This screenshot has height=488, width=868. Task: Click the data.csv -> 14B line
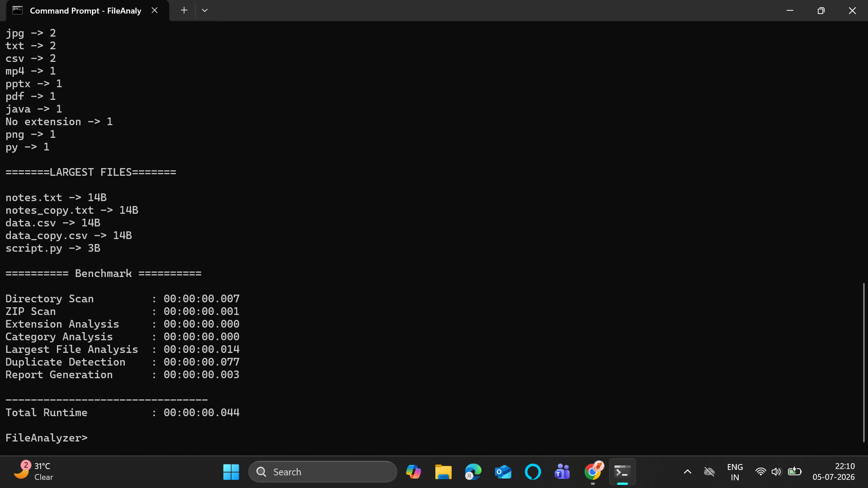click(53, 223)
